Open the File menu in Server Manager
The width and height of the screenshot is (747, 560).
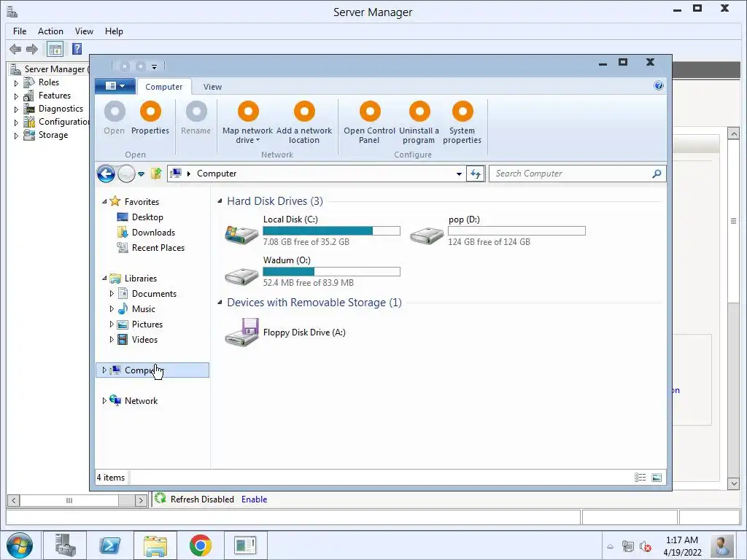[20, 31]
